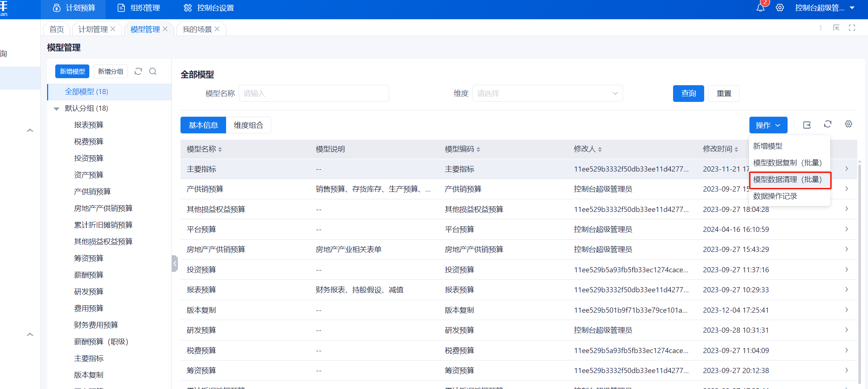Screen dimensions: 868x389
Task: Open the 维度 select dropdown
Action: click(547, 93)
